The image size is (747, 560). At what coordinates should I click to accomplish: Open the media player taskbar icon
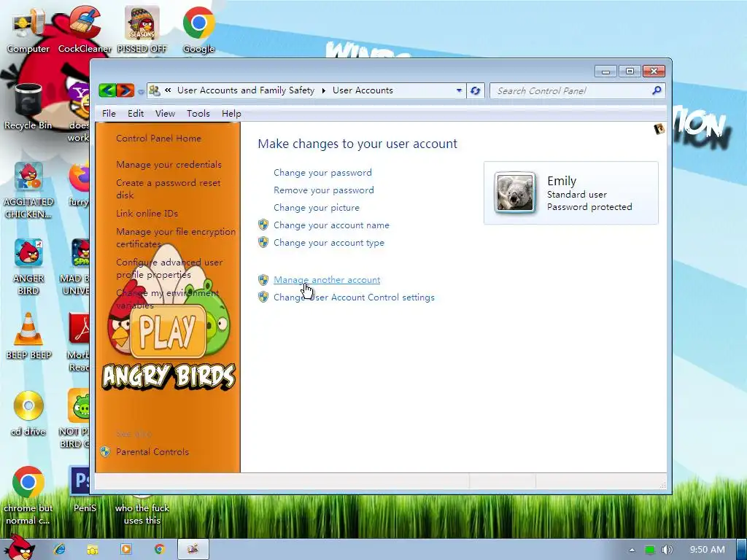tap(125, 549)
